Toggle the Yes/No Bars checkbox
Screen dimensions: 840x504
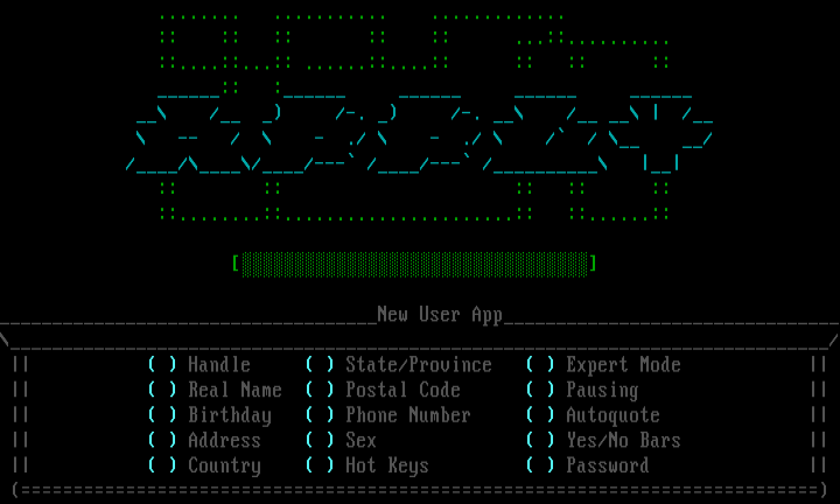pyautogui.click(x=540, y=440)
